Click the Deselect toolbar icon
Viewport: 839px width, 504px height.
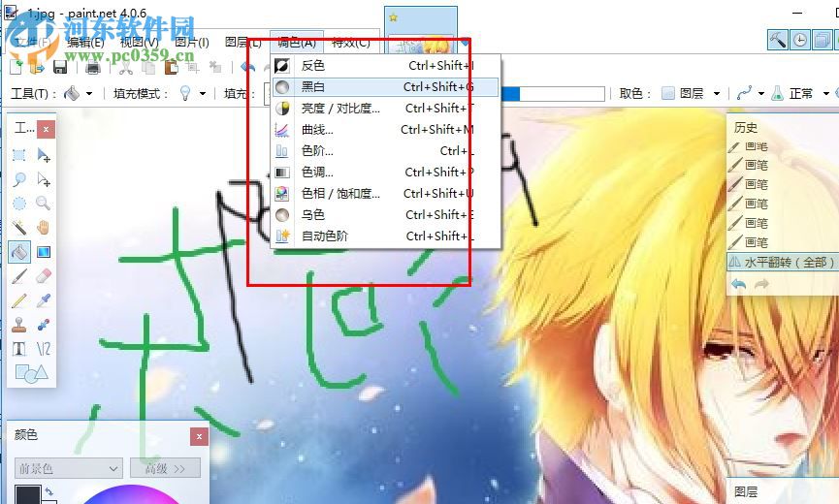(x=215, y=67)
